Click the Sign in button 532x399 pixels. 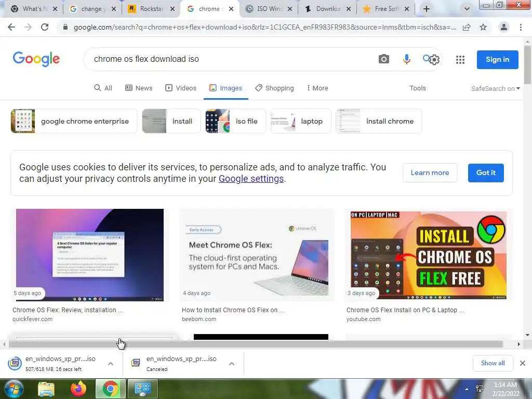tap(497, 59)
